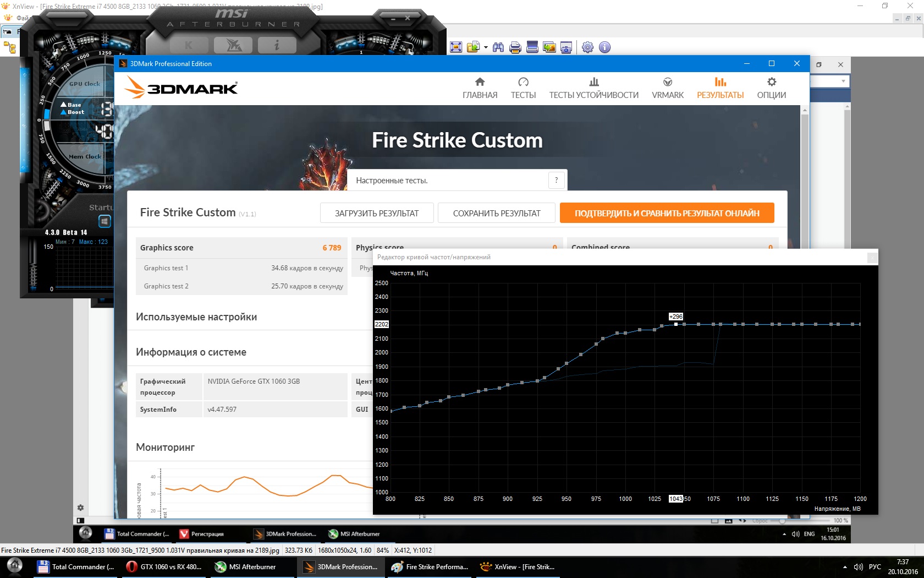924x578 pixels.
Task: Close the curve editor panel
Action: pyautogui.click(x=872, y=257)
